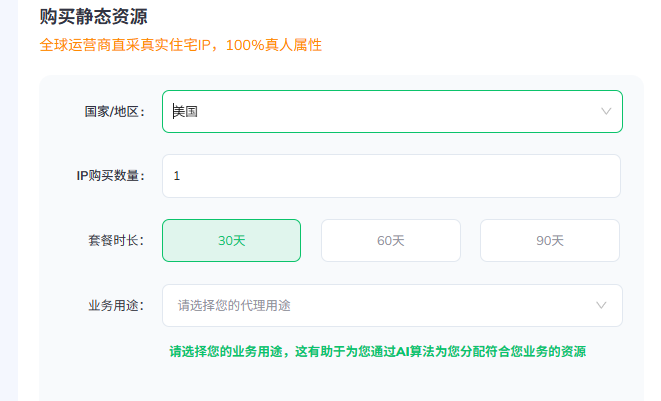Click the 100%真人属性 portion of the subtitle
The height and width of the screenshot is (401, 661).
[x=274, y=45]
